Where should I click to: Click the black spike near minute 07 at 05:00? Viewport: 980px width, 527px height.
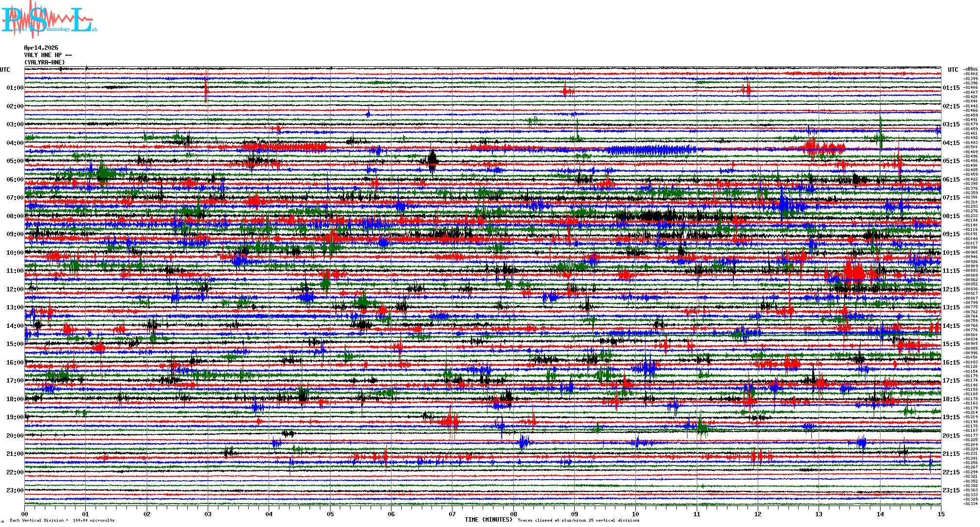432,160
